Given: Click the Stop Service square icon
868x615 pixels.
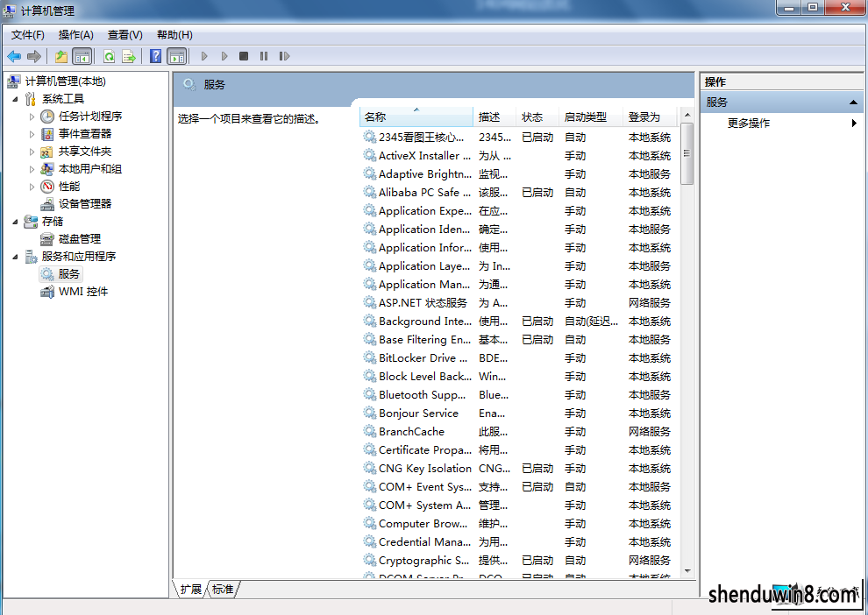Looking at the screenshot, I should (244, 56).
